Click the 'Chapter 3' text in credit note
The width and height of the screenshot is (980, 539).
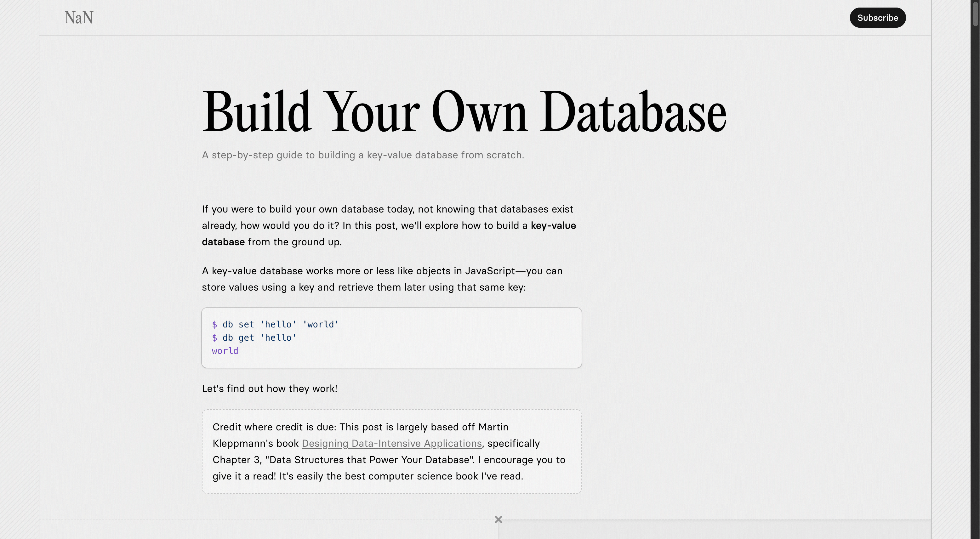point(236,460)
